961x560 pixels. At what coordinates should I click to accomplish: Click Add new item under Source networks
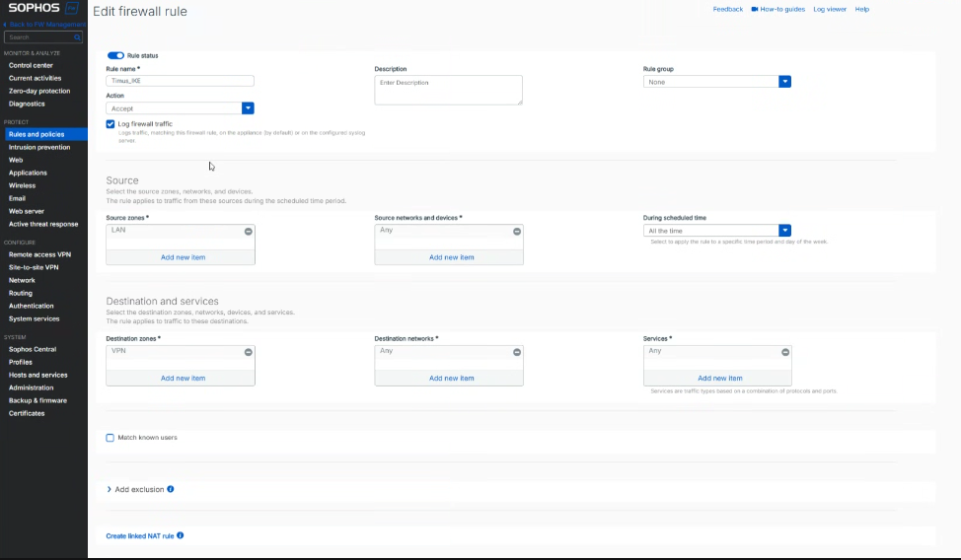pos(452,257)
